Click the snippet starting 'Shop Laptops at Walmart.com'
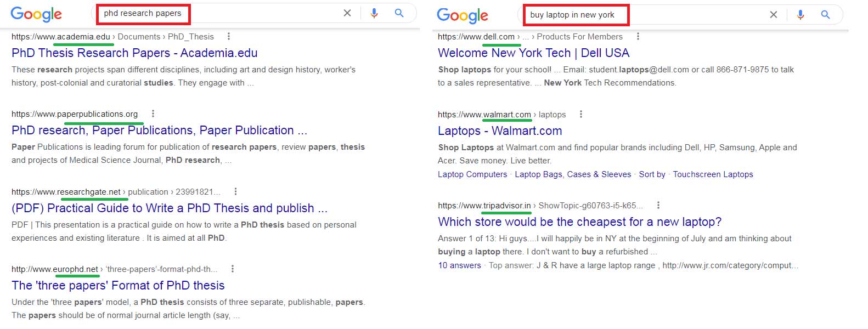The width and height of the screenshot is (868, 329). point(617,154)
